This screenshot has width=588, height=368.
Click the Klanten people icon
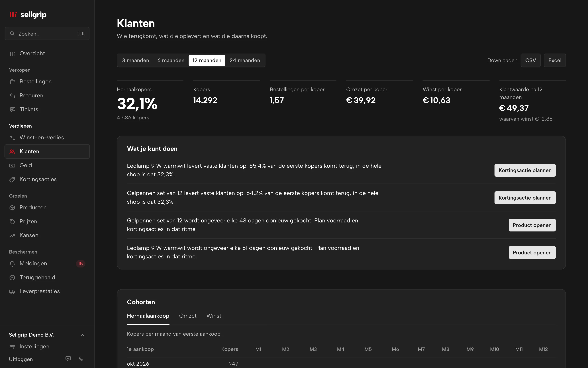(x=12, y=152)
